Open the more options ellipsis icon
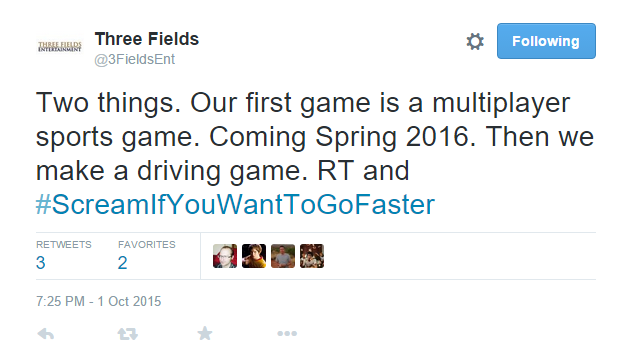The width and height of the screenshot is (631, 362). 287,333
